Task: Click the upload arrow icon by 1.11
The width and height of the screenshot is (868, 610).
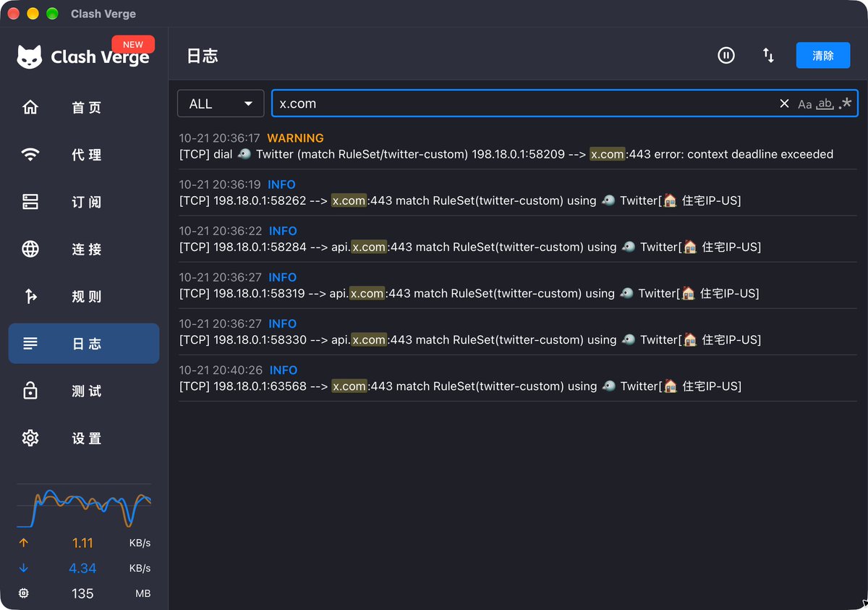Action: point(24,543)
